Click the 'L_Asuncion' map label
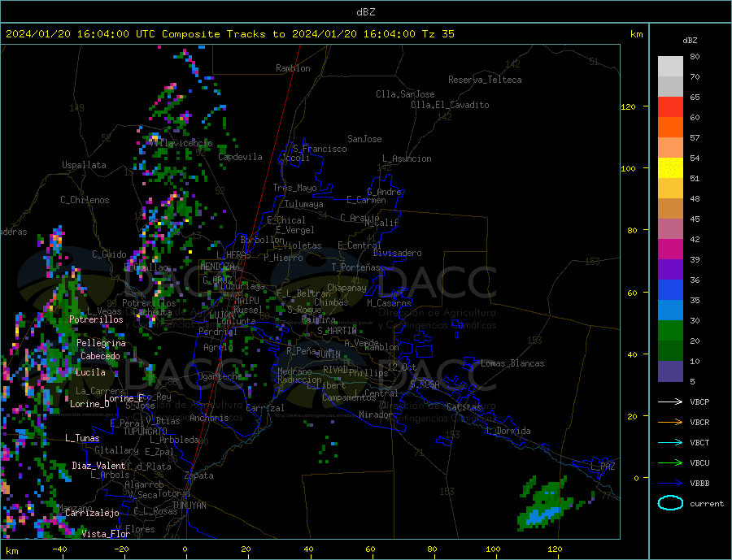The image size is (732, 560). pos(407,158)
